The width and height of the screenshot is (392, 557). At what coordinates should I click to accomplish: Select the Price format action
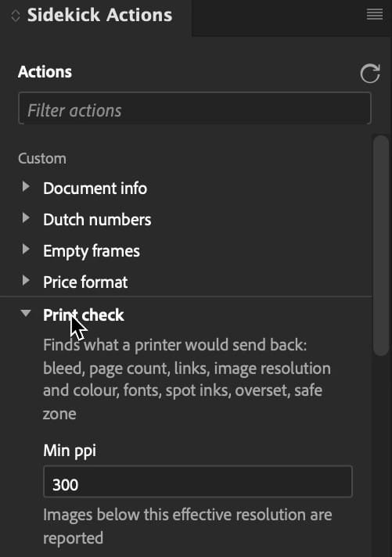click(x=85, y=282)
